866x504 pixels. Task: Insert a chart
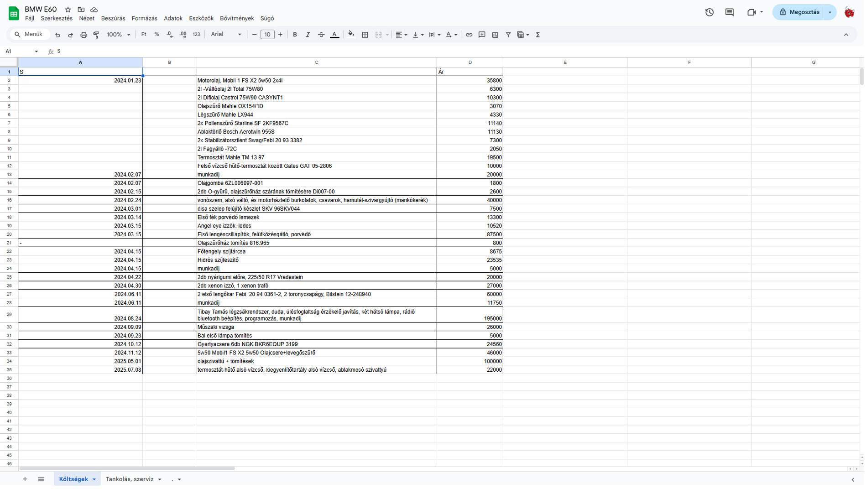point(495,35)
